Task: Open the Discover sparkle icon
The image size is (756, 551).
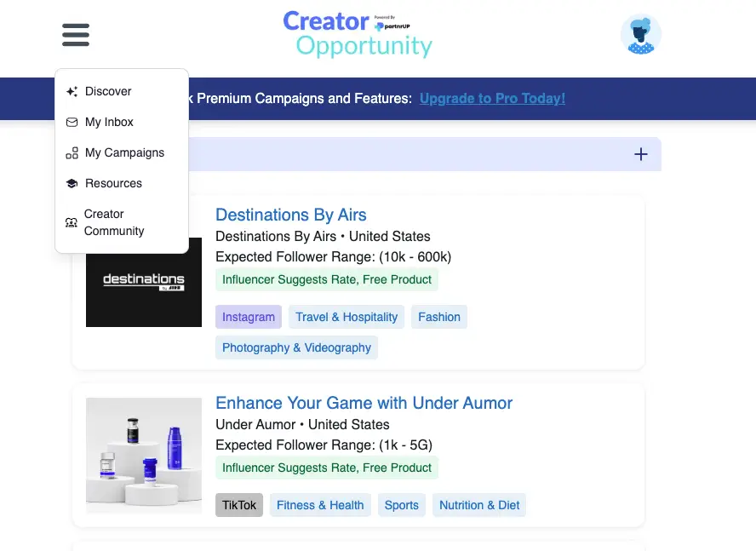Action: tap(72, 91)
